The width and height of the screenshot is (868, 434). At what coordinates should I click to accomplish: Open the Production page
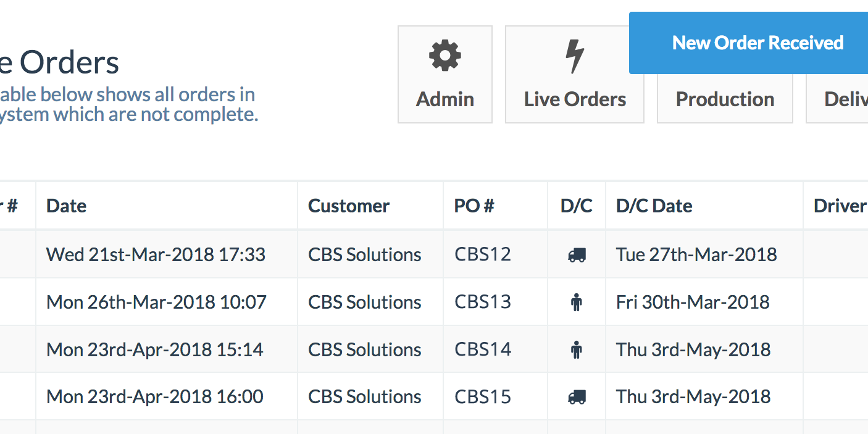click(725, 99)
